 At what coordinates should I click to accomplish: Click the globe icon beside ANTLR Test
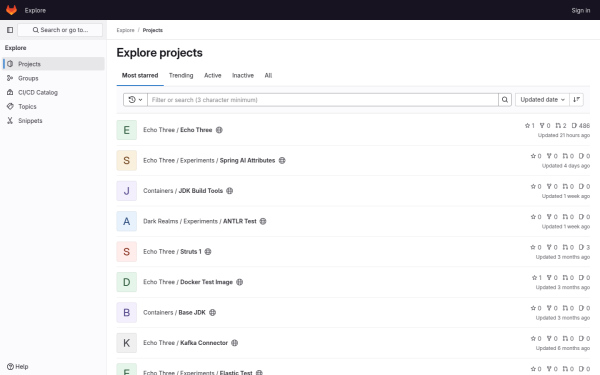[x=263, y=221]
